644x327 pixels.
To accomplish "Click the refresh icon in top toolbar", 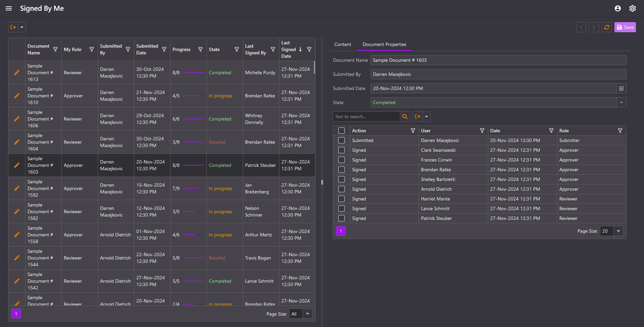I will (x=606, y=27).
